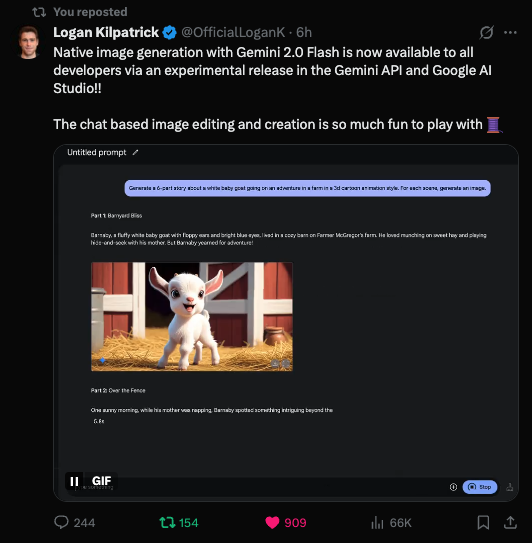
Task: Click the baby goat generated image
Action: click(192, 317)
